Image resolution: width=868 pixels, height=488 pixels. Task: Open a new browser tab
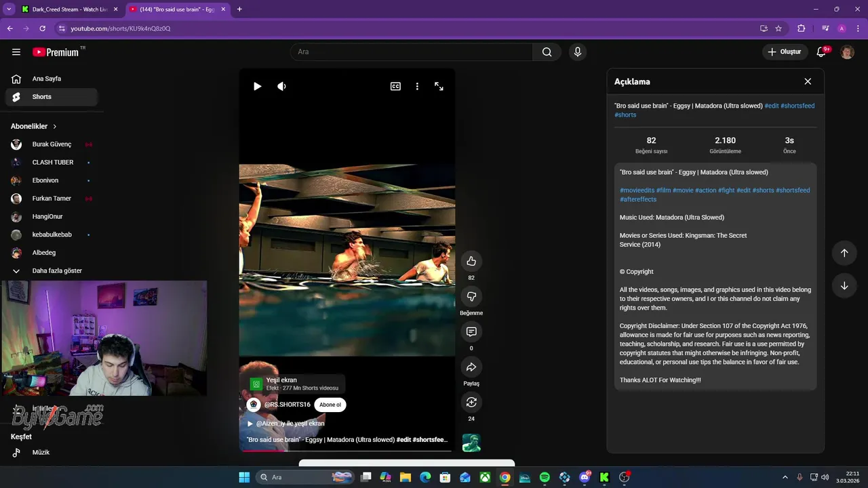click(239, 9)
